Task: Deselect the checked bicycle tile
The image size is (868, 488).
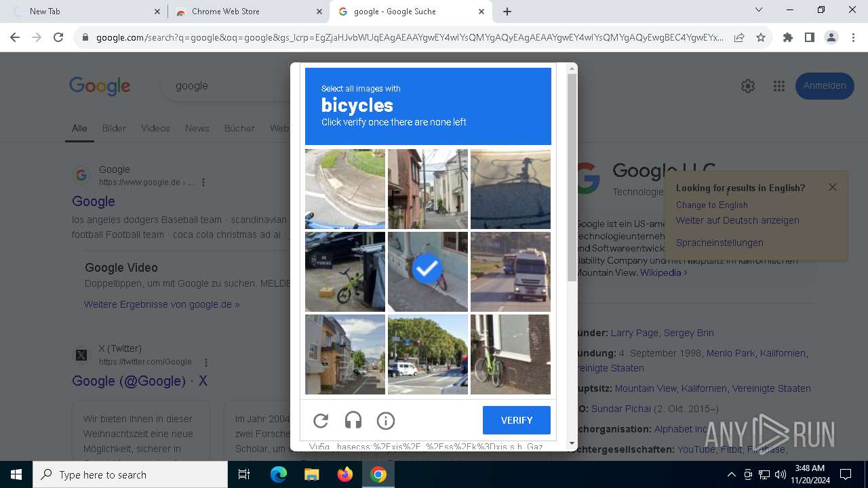Action: coord(428,272)
